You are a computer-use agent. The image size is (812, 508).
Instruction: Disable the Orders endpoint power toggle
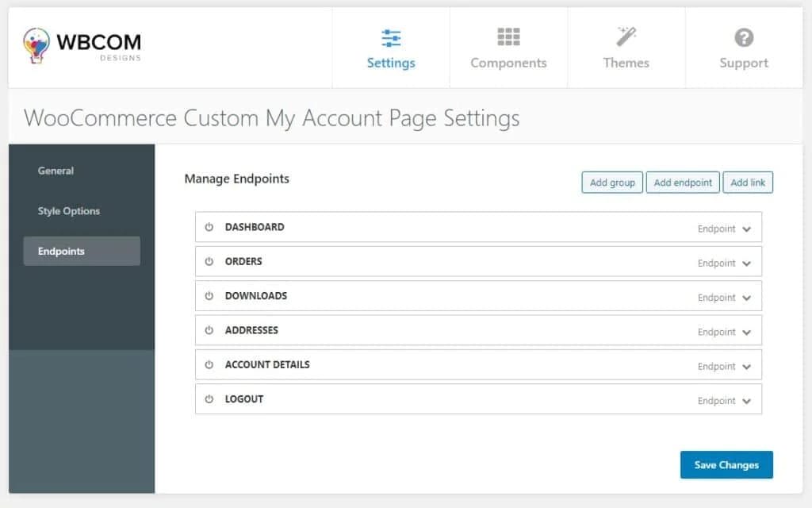[x=209, y=261]
